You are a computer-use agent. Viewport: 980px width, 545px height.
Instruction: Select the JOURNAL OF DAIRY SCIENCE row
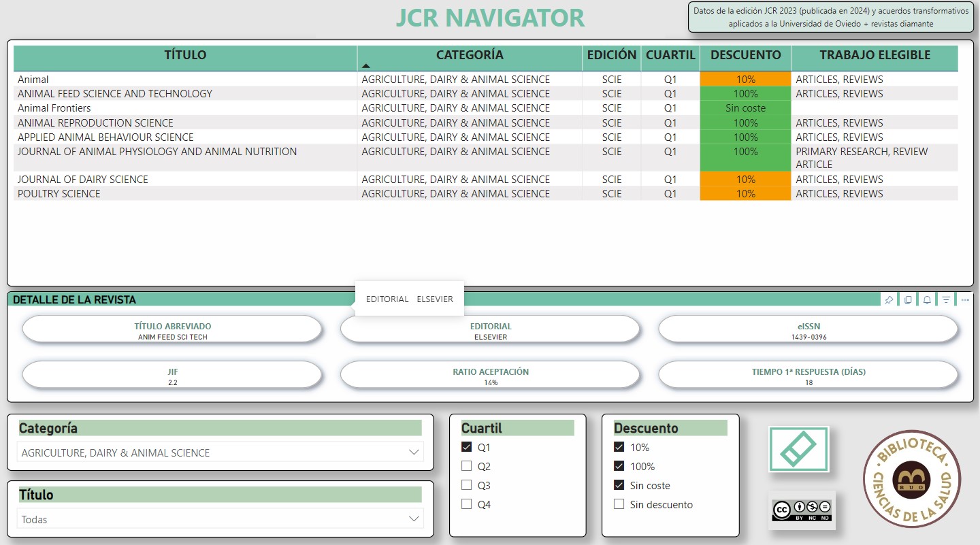(83, 180)
